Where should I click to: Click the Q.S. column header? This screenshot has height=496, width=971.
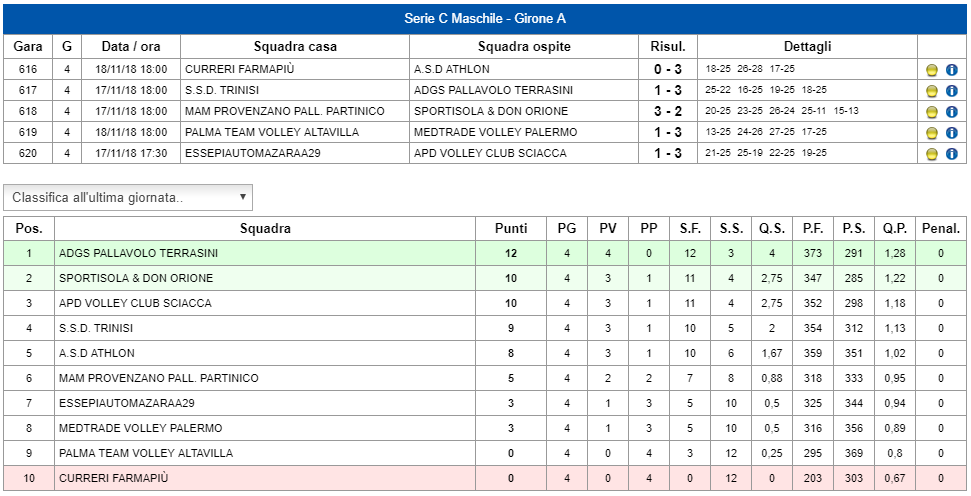pyautogui.click(x=772, y=228)
